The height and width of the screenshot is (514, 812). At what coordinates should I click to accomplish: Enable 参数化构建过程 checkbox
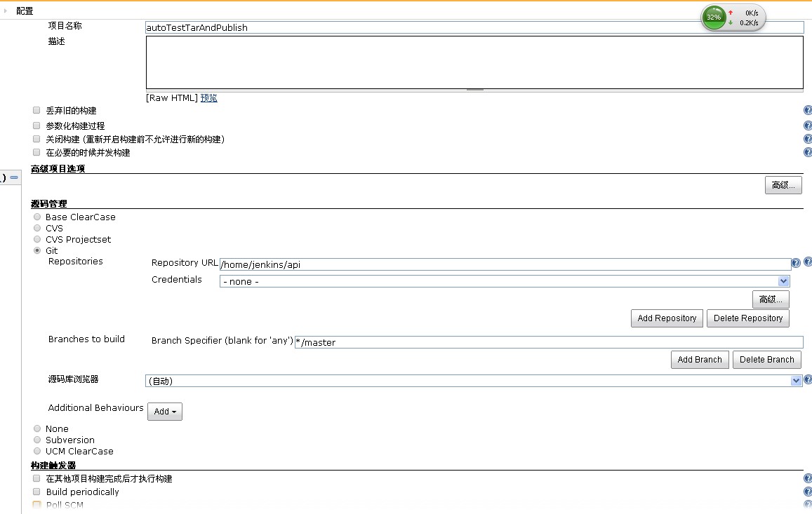[x=36, y=126]
